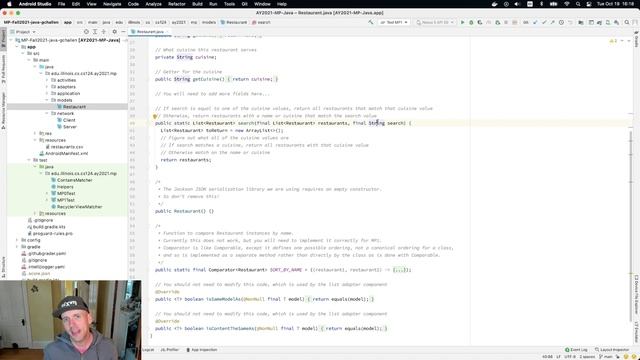This screenshot has height=360, width=640.
Task: Click the app breadcrumb in navigation bar
Action: [x=68, y=22]
